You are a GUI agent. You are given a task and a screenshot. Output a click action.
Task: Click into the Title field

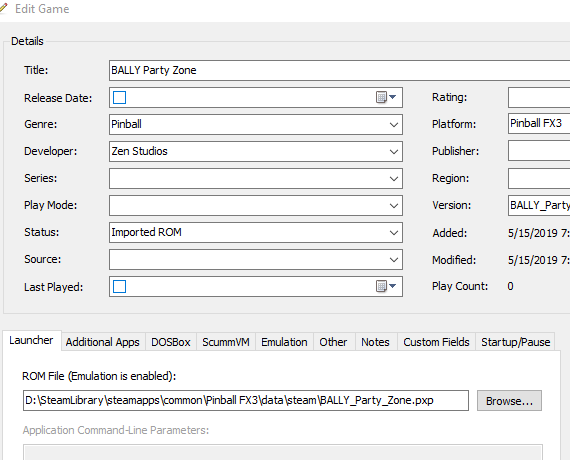point(339,71)
